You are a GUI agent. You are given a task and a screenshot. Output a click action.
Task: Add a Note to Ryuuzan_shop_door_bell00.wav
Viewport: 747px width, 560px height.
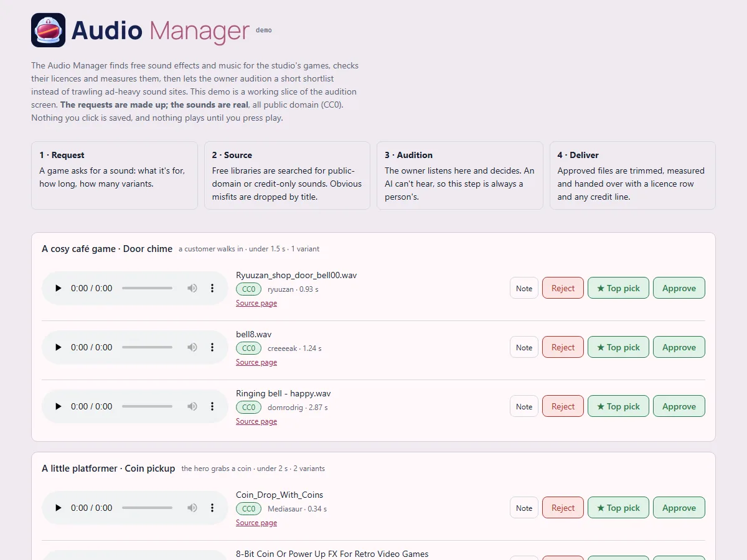[x=524, y=288]
